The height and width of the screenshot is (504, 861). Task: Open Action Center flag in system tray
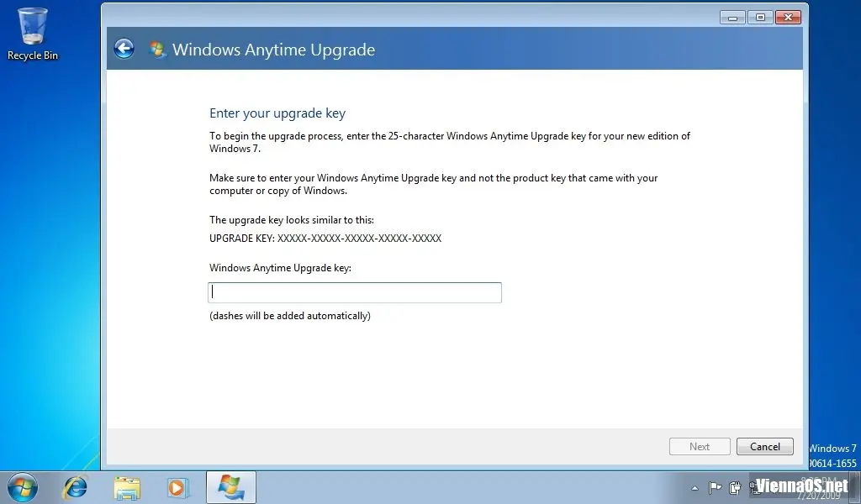pos(715,487)
